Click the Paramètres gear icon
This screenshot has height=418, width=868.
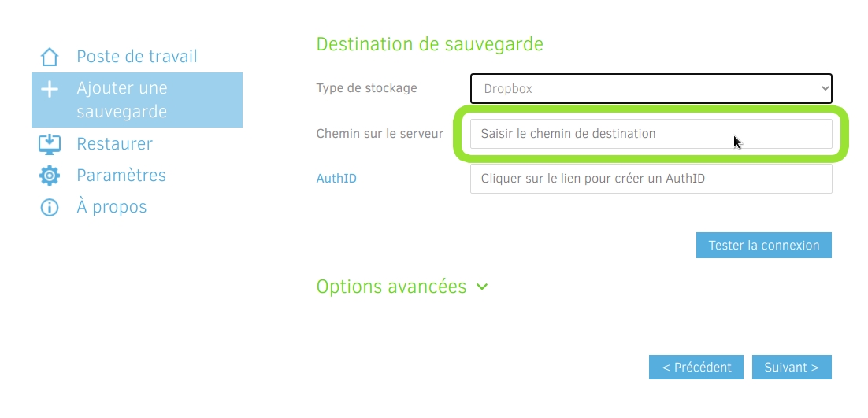[50, 176]
